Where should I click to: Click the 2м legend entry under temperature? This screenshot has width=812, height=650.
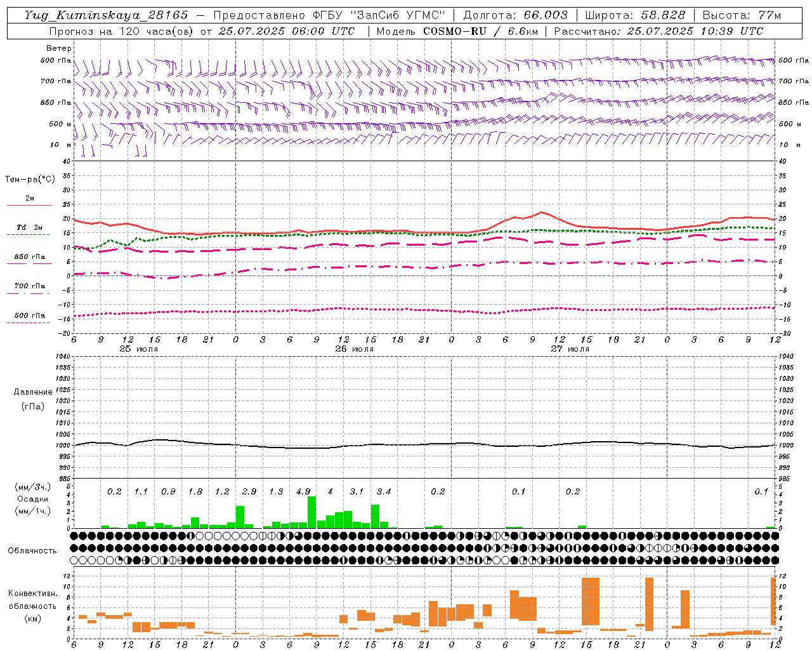click(30, 199)
